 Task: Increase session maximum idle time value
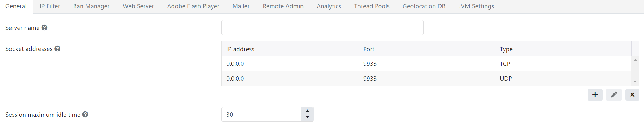307,111
